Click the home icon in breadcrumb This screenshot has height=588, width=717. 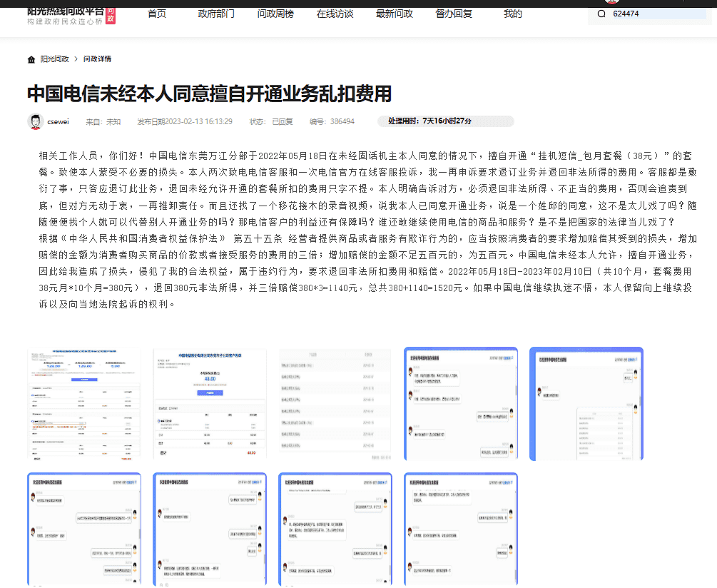31,59
